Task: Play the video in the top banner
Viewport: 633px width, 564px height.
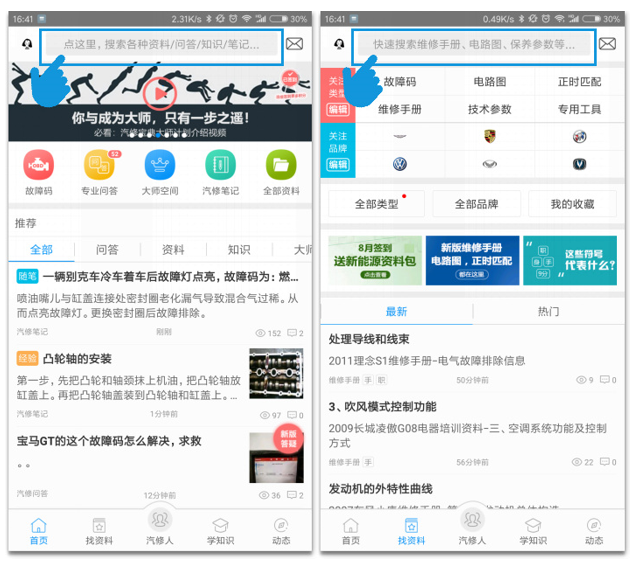Action: tap(159, 94)
